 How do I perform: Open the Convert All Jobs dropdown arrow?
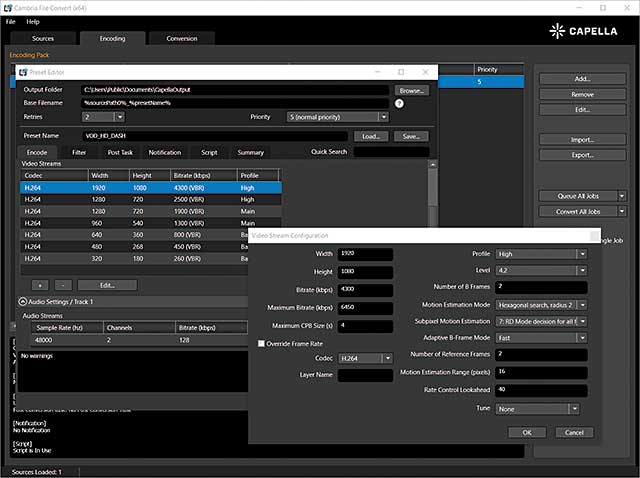[x=622, y=211]
